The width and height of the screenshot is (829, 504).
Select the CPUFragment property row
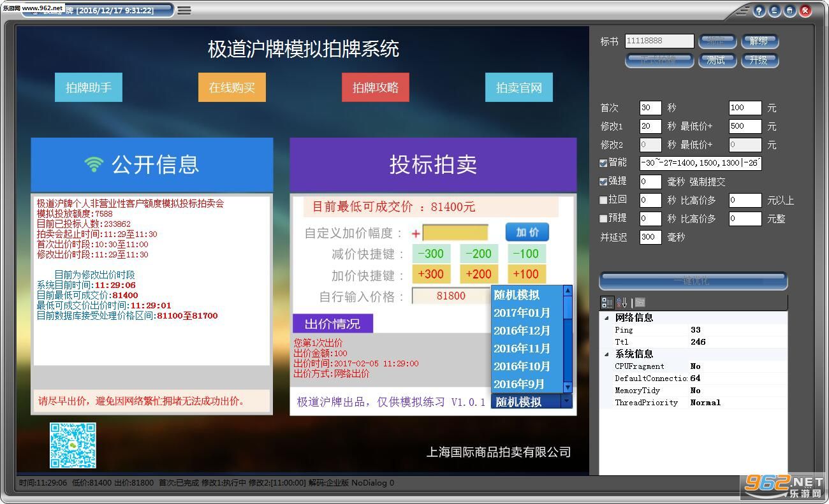(x=693, y=366)
